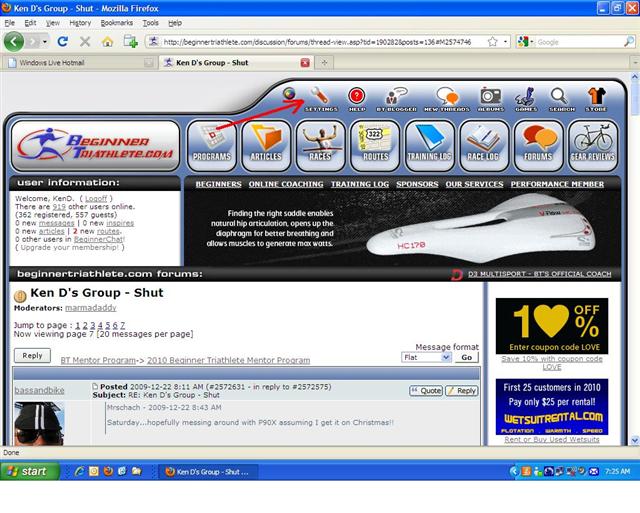Open the BT Blogger icon

click(396, 99)
